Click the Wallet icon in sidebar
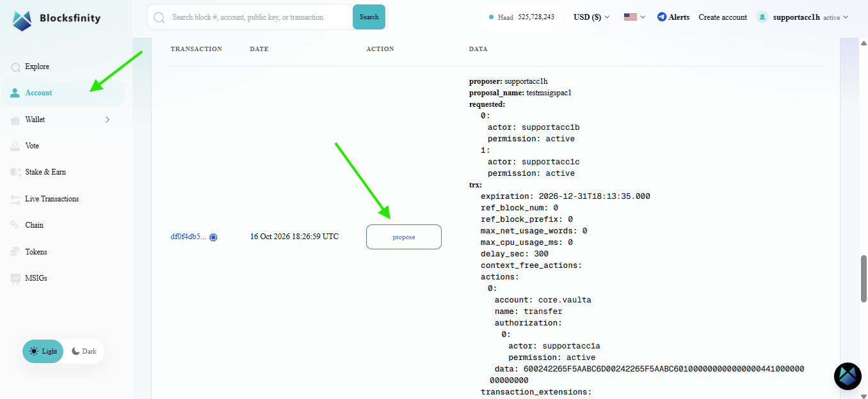Viewport: 868px width, 399px height. pos(15,120)
